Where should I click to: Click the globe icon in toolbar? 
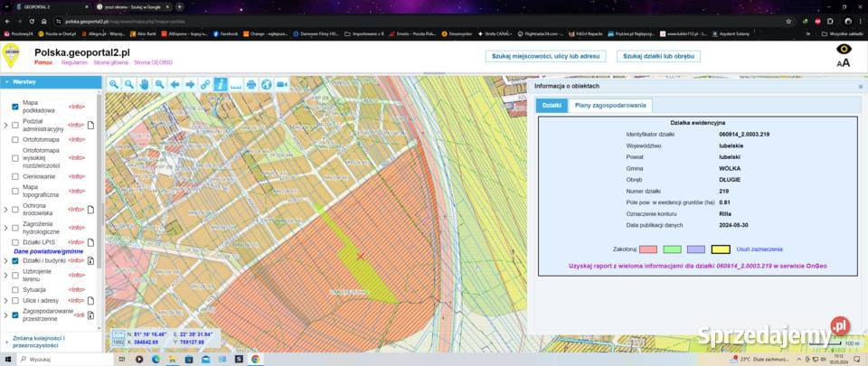click(266, 84)
